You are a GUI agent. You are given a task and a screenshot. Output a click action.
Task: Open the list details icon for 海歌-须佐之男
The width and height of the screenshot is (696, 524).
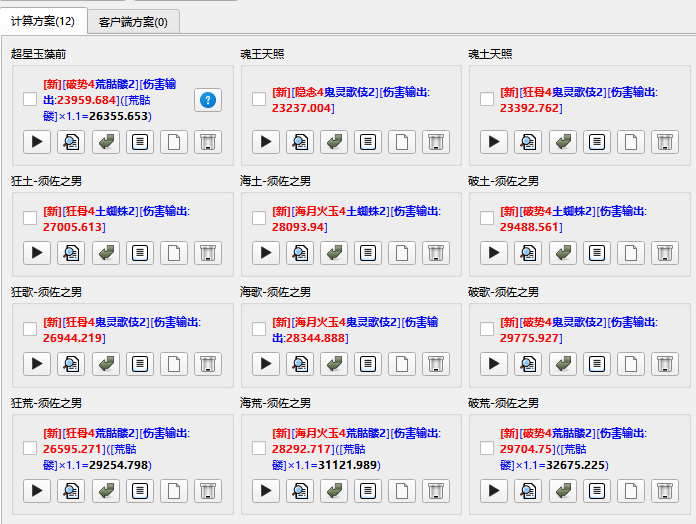tap(368, 364)
